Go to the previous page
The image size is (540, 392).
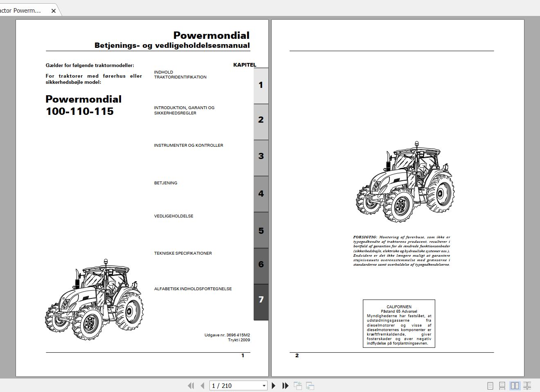coord(202,385)
